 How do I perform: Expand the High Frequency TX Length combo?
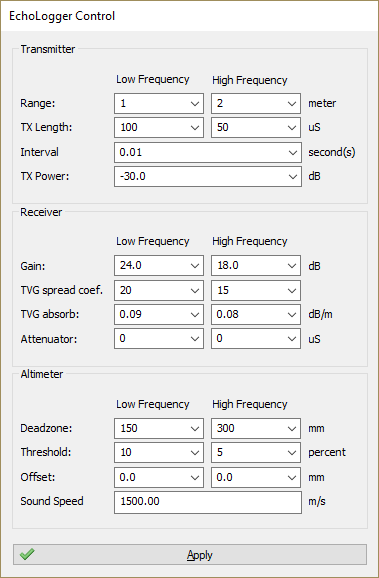click(x=256, y=128)
